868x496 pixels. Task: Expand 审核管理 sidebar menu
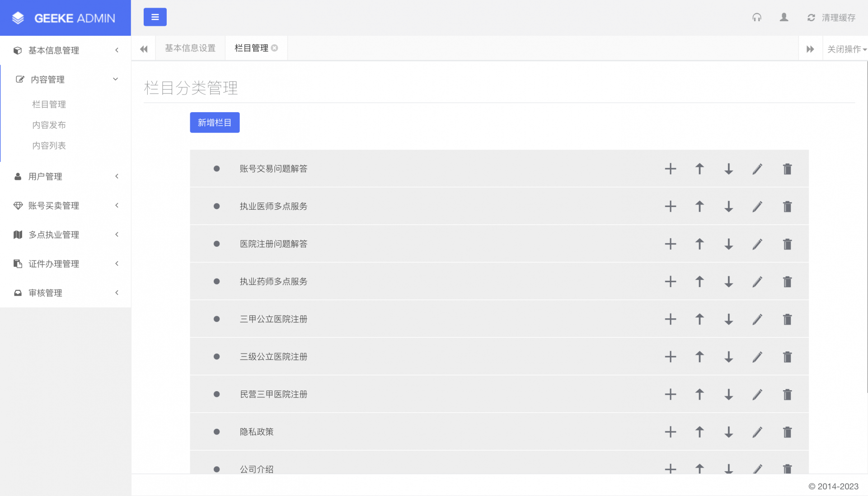click(66, 293)
